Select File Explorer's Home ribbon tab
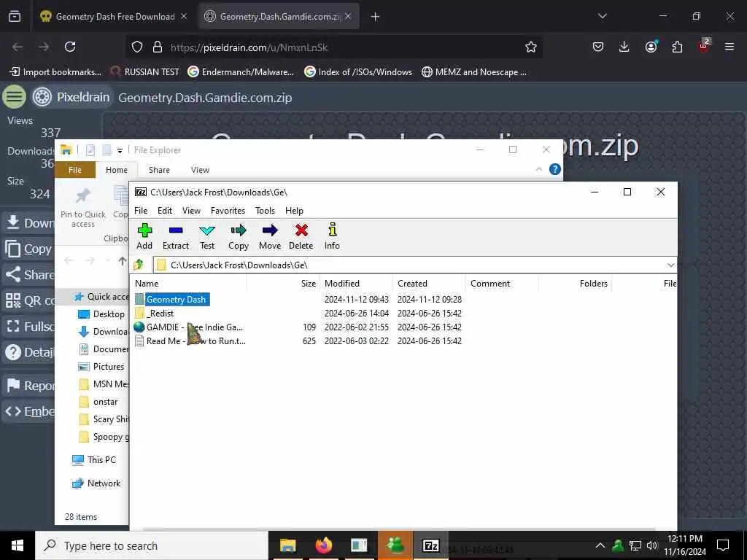Screen dimensions: 747x560 (x=117, y=170)
